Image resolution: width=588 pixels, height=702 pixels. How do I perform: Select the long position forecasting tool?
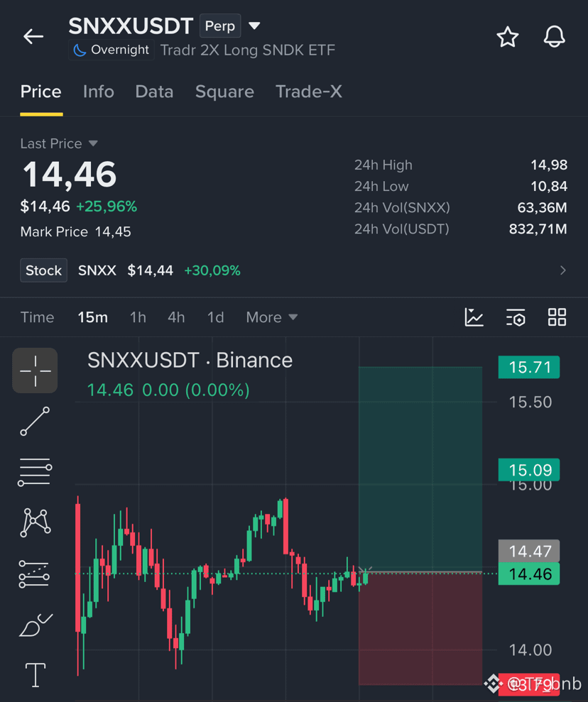pyautogui.click(x=34, y=574)
